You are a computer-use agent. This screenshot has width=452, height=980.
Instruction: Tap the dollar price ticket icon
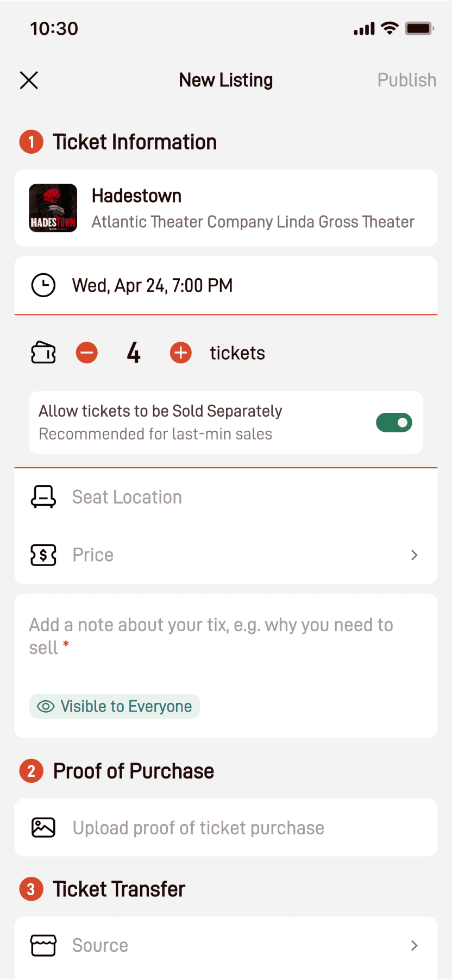(x=43, y=555)
